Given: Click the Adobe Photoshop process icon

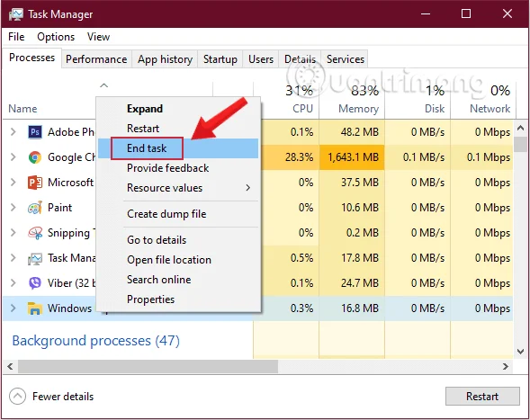Looking at the screenshot, I should tap(35, 132).
